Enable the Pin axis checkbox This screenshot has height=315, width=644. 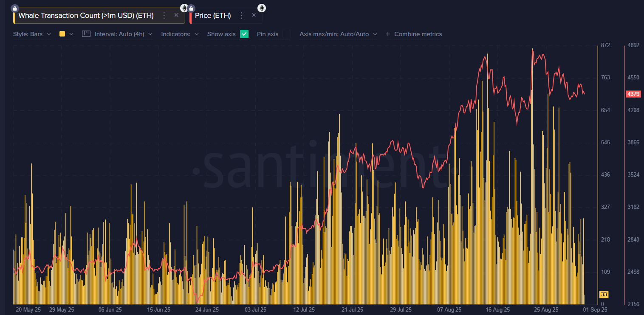287,34
